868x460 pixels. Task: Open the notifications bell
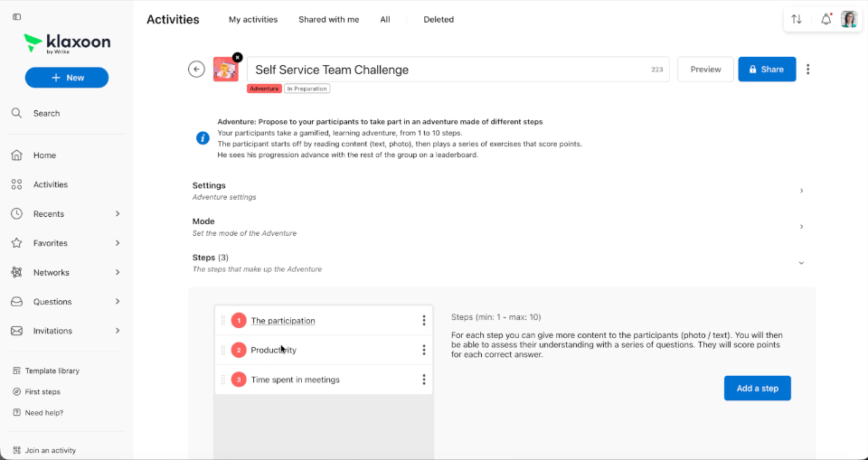click(826, 19)
